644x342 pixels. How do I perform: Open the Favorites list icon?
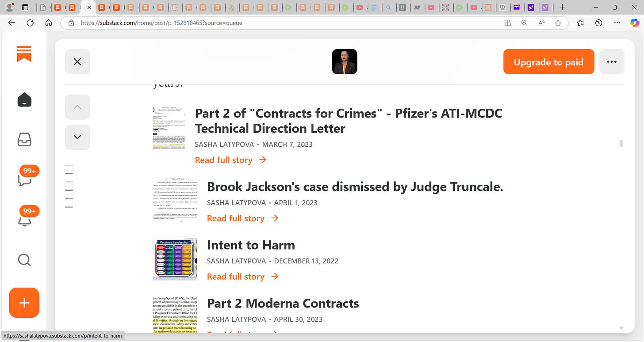click(x=580, y=23)
